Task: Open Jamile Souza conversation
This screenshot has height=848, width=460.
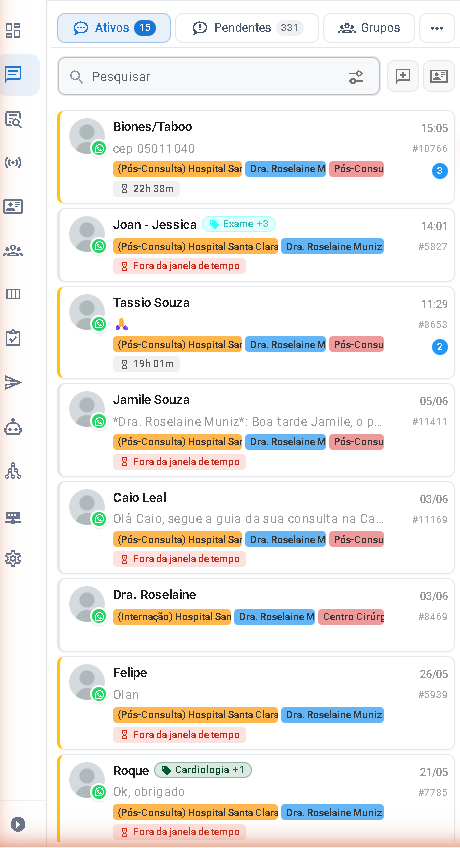Action: coord(256,430)
